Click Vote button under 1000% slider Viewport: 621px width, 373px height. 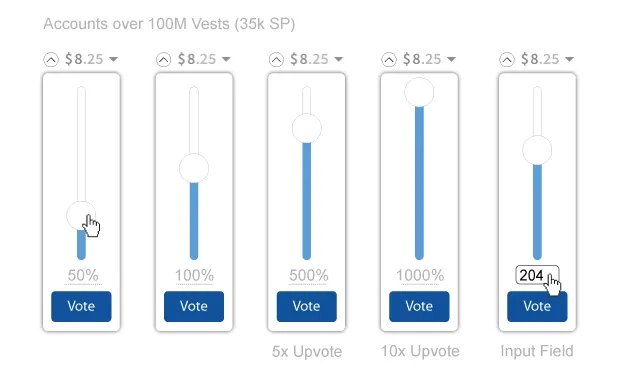(x=419, y=306)
